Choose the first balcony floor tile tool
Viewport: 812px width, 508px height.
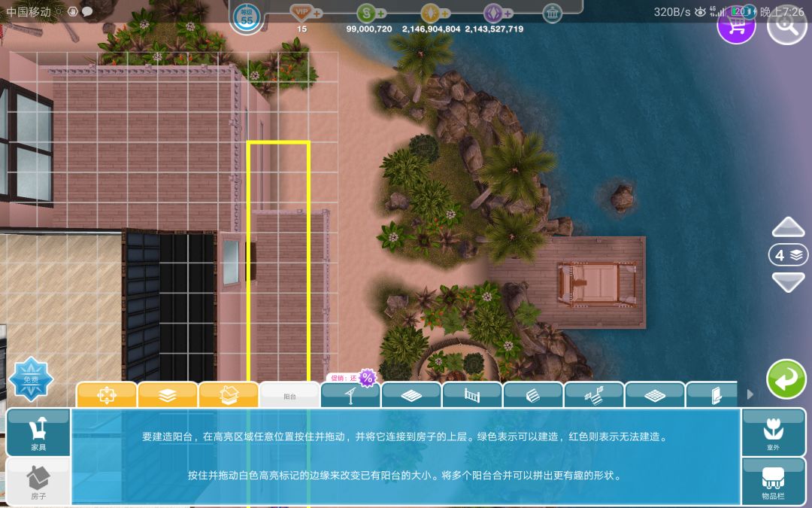[x=411, y=396]
